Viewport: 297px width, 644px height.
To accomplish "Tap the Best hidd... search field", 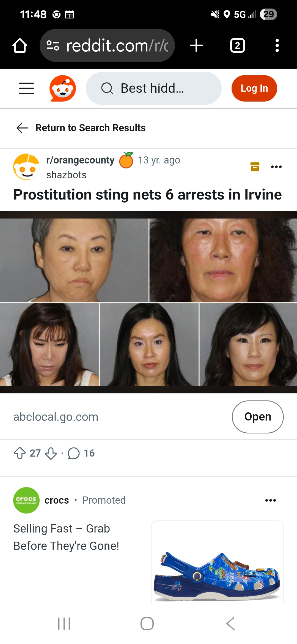I will click(154, 88).
